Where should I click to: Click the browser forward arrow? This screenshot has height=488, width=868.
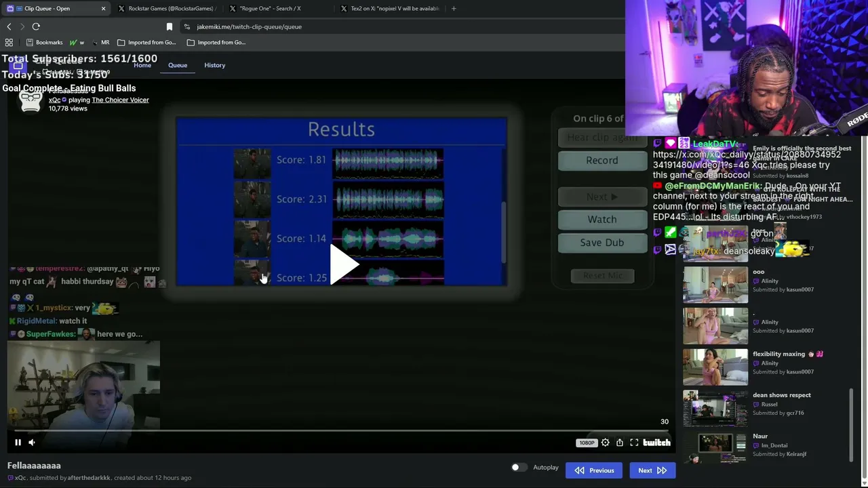[22, 26]
